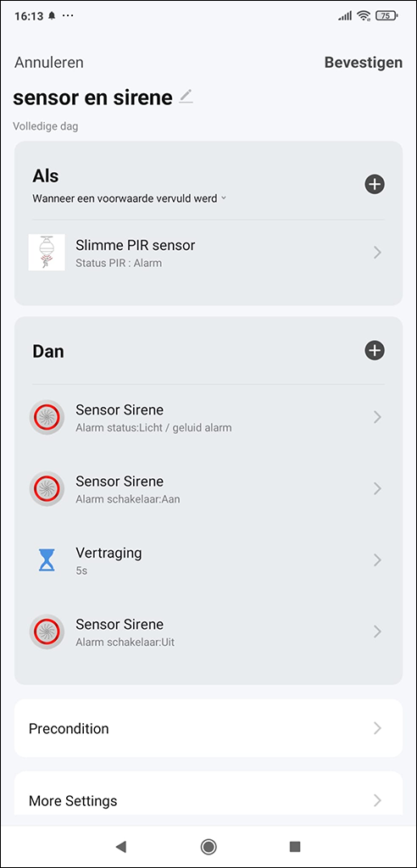The image size is (417, 868).
Task: Tap the Vertraging hourglass icon
Action: coord(47,560)
